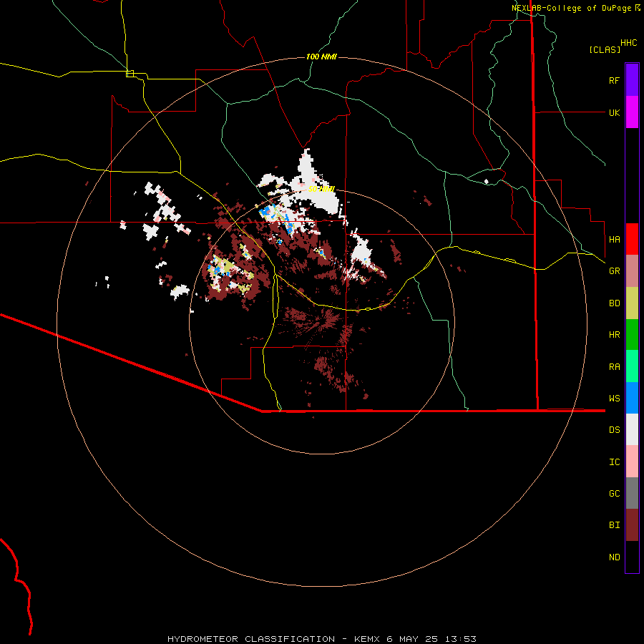Click the IC legend label
The height and width of the screenshot is (644, 644).
point(614,462)
